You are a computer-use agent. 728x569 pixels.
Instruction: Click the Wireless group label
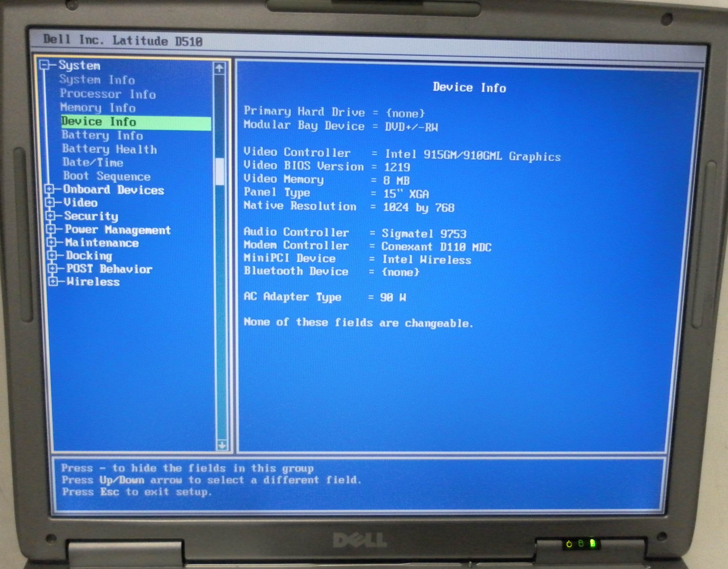[x=93, y=282]
